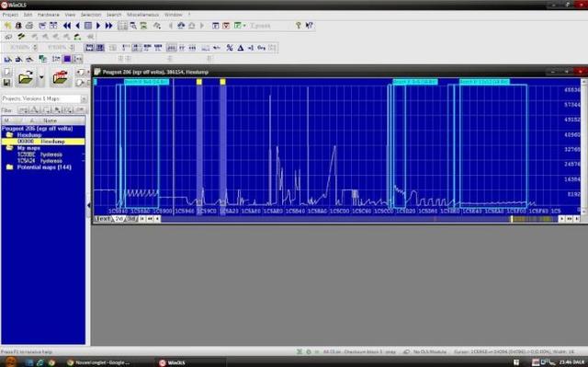Screen dimensions: 588x367
Task: Open the Hardware menu
Action: pyautogui.click(x=49, y=15)
